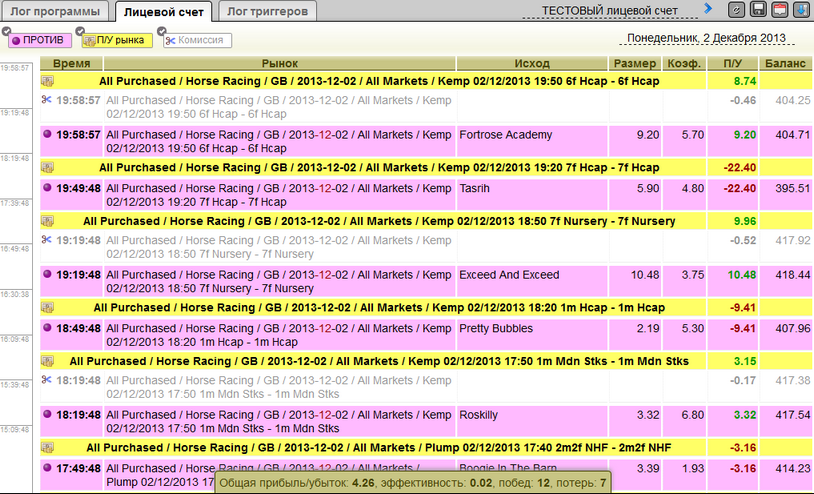Sort by the Время column header
Screen dimensions: 814x494
[x=72, y=63]
